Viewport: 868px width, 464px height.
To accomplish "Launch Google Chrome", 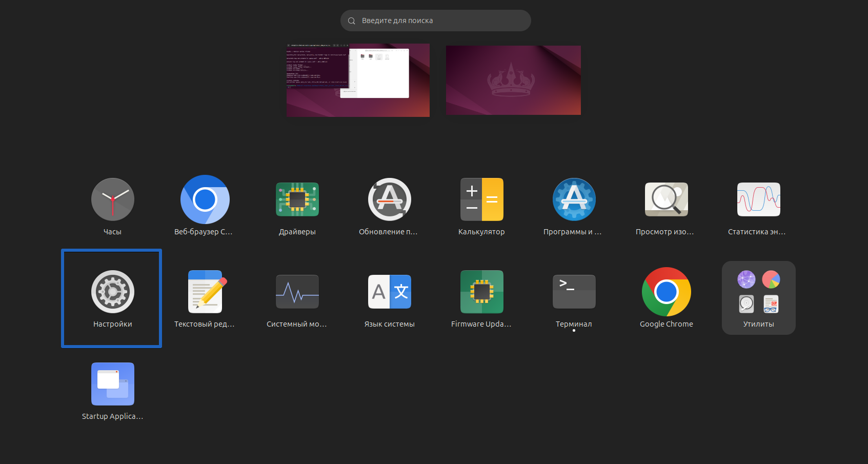I will [x=666, y=292].
